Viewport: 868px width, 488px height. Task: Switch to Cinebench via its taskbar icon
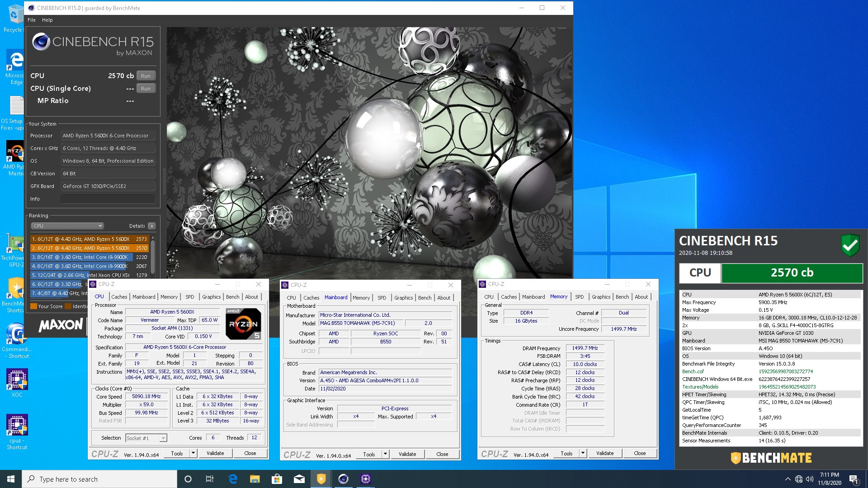(343, 479)
